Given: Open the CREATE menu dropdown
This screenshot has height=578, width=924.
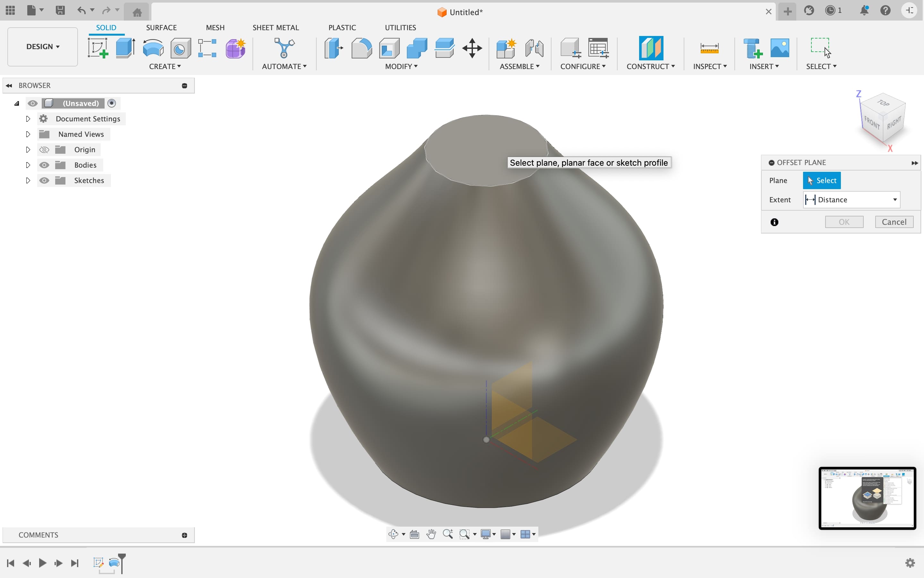Looking at the screenshot, I should click(165, 66).
